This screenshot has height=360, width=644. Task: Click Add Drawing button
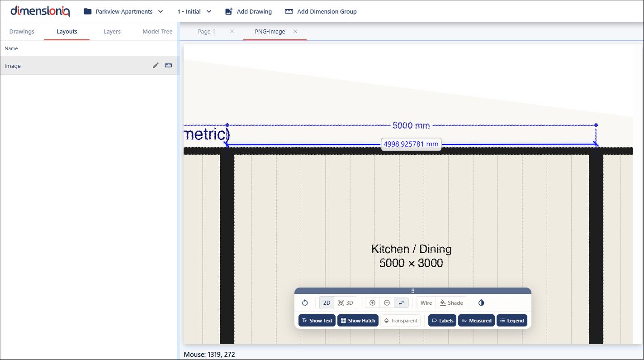(x=248, y=11)
